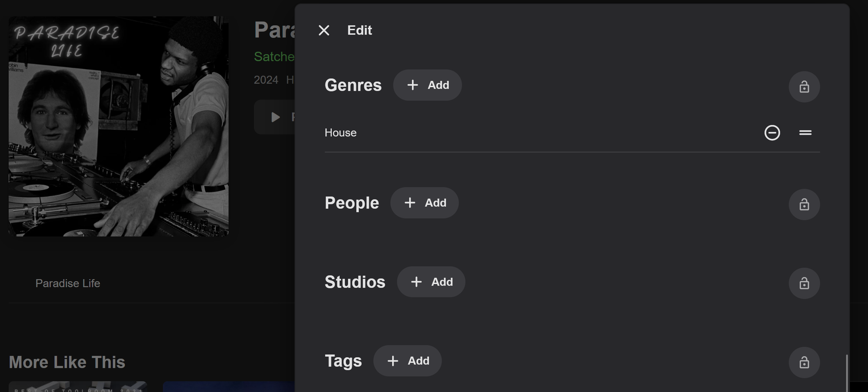868x392 pixels.
Task: Click the plus icon beside Tags
Action: click(392, 361)
